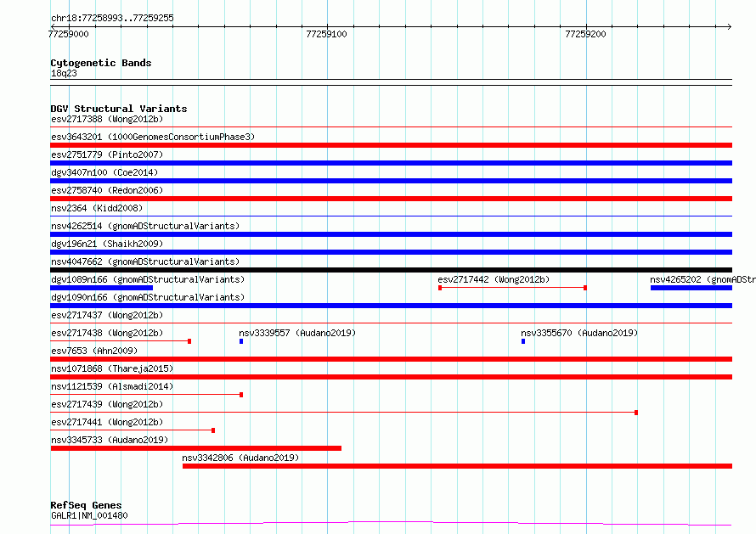Select the esv2717438 (Wong2012b) label
Screen dimensions: 756x534
coord(107,333)
